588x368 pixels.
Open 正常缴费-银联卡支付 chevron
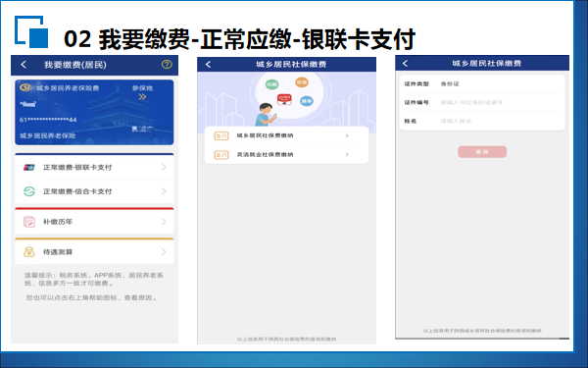[x=164, y=167]
